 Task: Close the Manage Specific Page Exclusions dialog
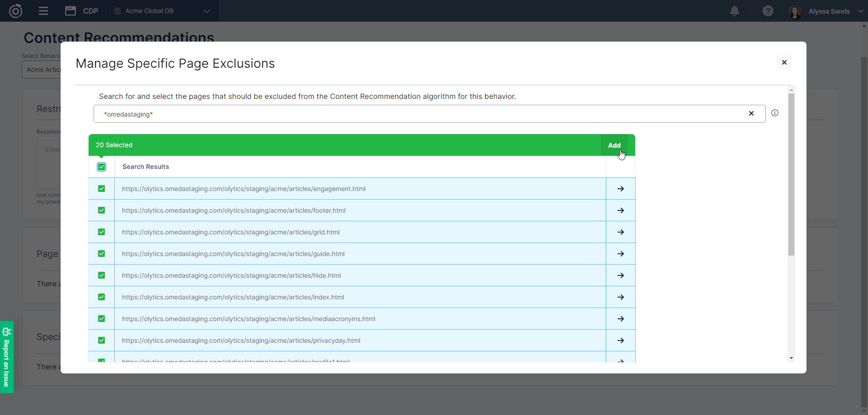click(x=784, y=62)
